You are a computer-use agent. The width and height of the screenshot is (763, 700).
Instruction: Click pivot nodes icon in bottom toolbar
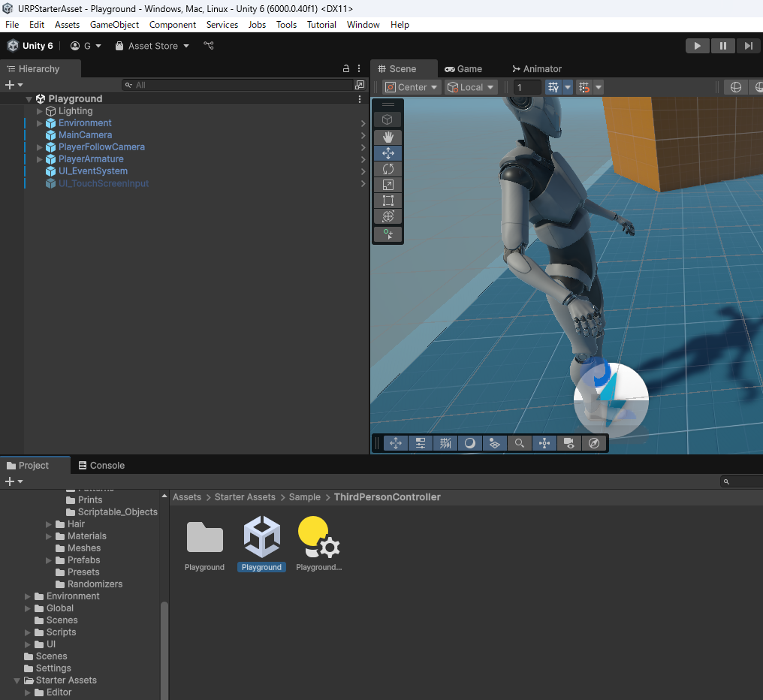544,443
